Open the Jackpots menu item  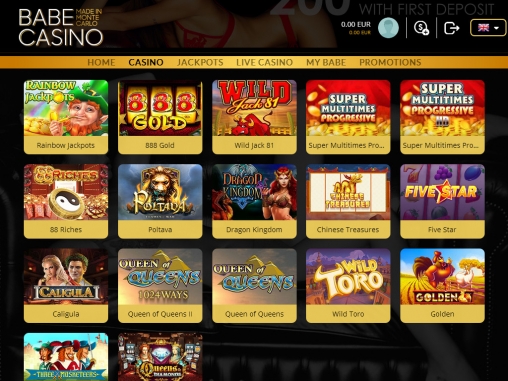[x=200, y=62]
